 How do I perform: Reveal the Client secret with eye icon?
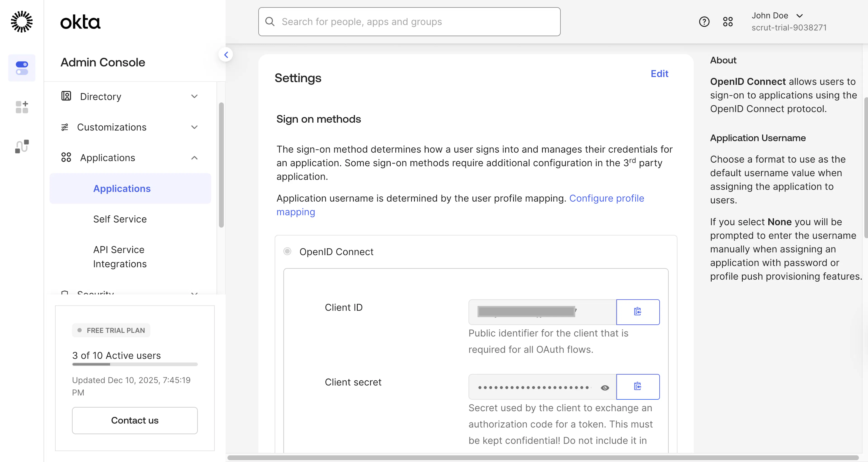(x=605, y=388)
